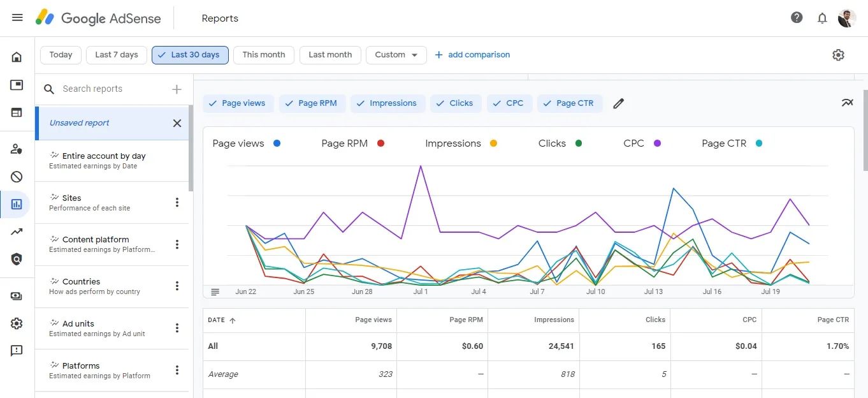
Task: Click the red Page RPM color dot
Action: [x=380, y=143]
